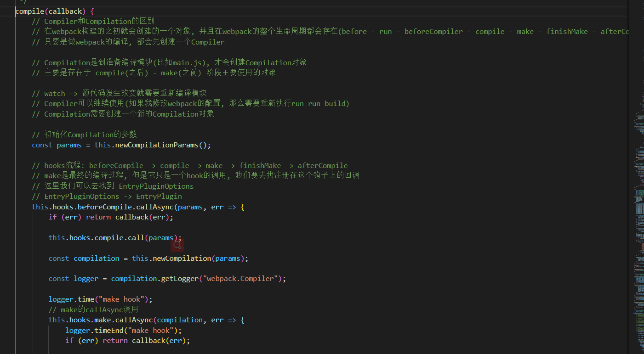Click the comment 'hooks流程: beforeCompile -> compile'
Screen dimensions: 644x354
pyautogui.click(x=190, y=165)
